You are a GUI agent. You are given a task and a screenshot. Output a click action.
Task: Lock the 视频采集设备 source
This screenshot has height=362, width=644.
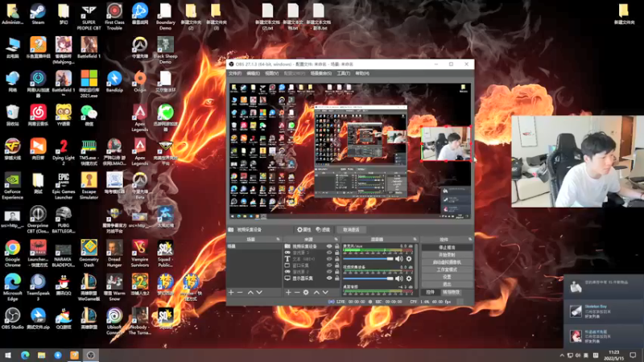click(336, 246)
